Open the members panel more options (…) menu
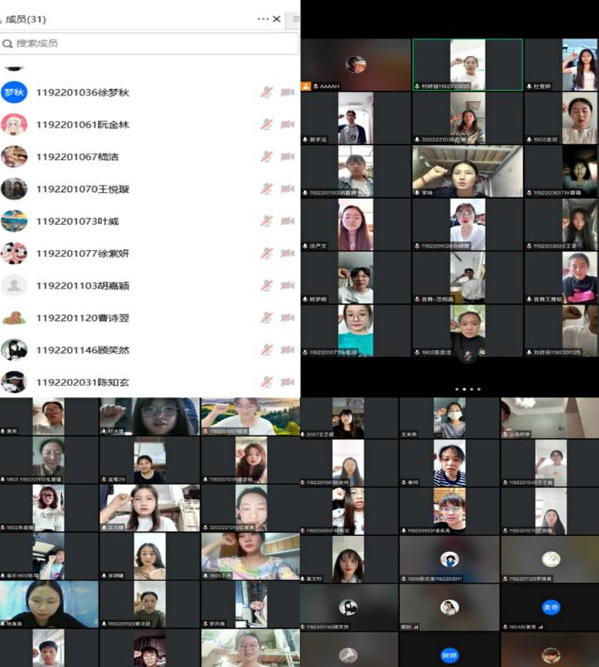 (263, 19)
